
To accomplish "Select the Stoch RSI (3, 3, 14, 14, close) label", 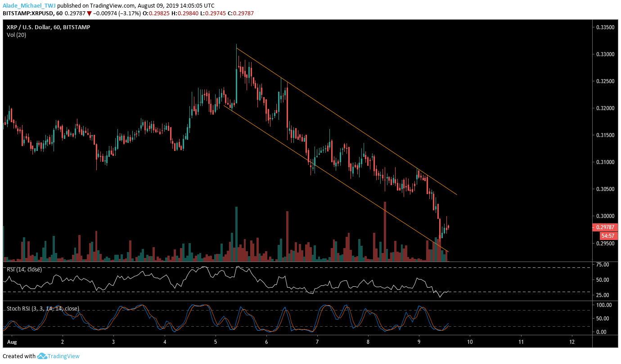I will [43, 308].
